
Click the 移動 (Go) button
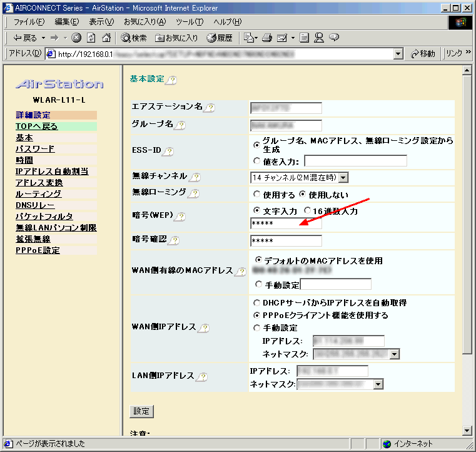click(x=423, y=54)
